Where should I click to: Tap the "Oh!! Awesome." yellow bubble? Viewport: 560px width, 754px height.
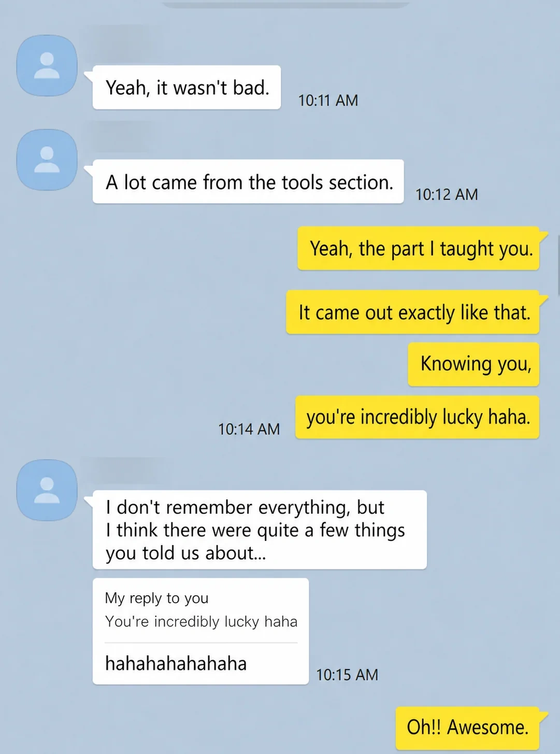(467, 728)
